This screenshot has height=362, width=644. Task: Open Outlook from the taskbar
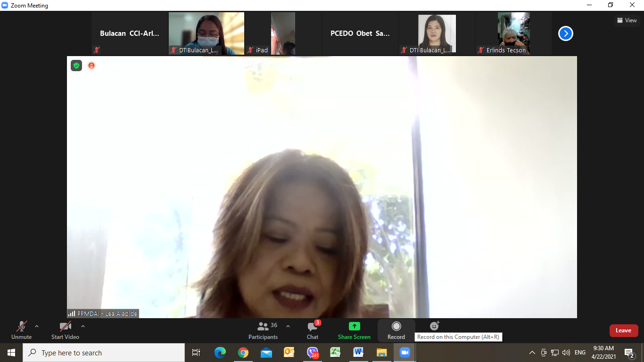coord(289,353)
